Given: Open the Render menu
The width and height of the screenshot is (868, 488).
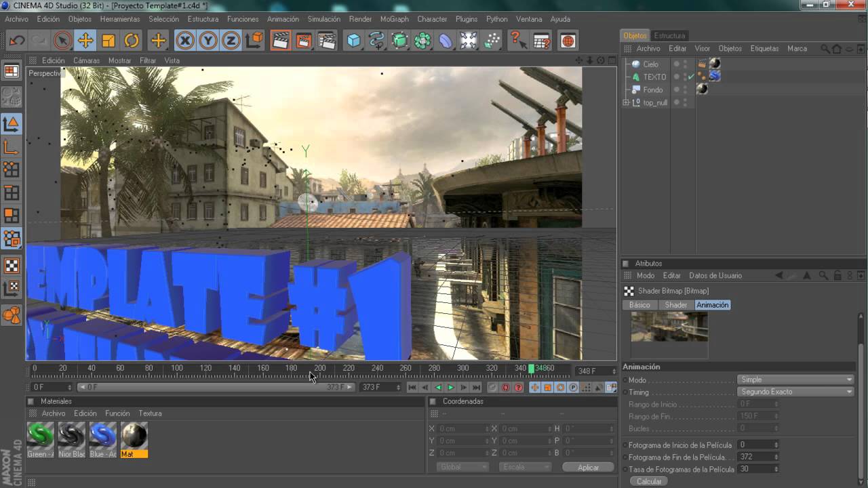Looking at the screenshot, I should pyautogui.click(x=360, y=19).
